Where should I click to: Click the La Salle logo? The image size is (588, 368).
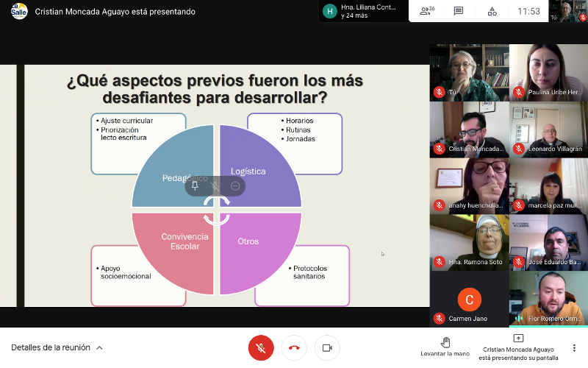tap(19, 11)
